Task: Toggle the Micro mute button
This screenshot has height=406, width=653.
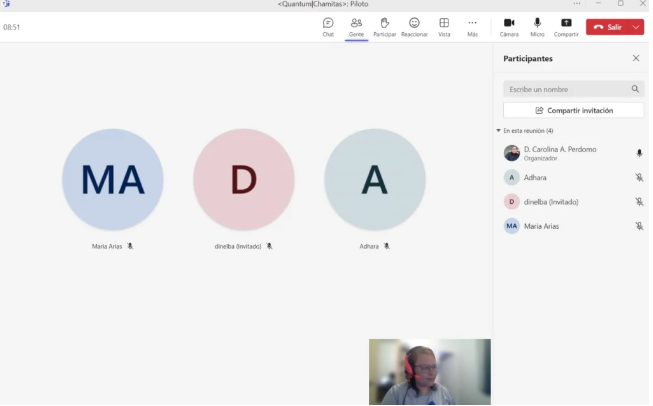Action: tap(537, 26)
